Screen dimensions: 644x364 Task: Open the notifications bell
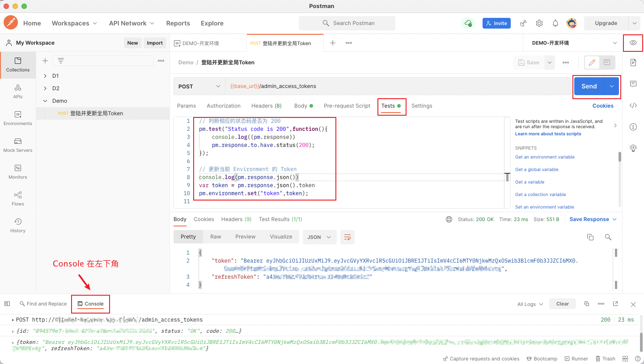(x=555, y=23)
